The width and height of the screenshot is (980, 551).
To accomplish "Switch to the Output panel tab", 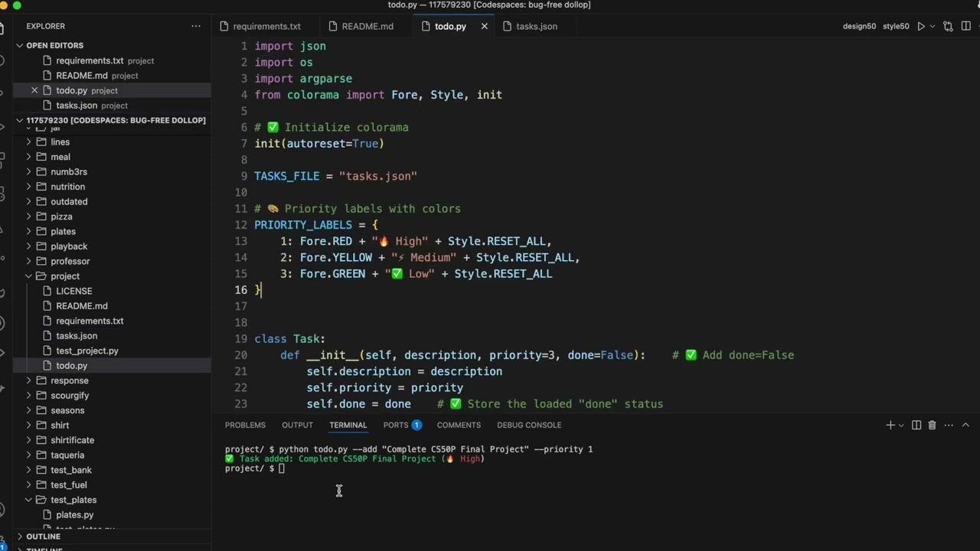I will point(297,425).
